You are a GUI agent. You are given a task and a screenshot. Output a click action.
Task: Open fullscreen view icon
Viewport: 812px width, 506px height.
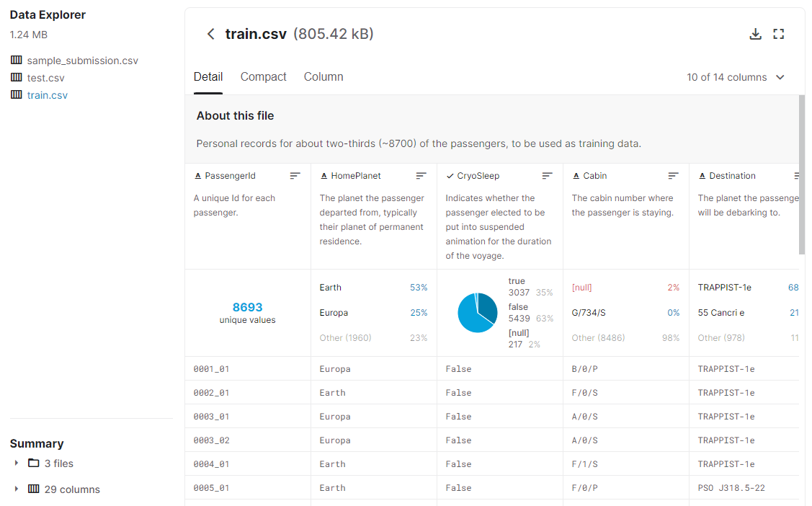click(x=778, y=34)
